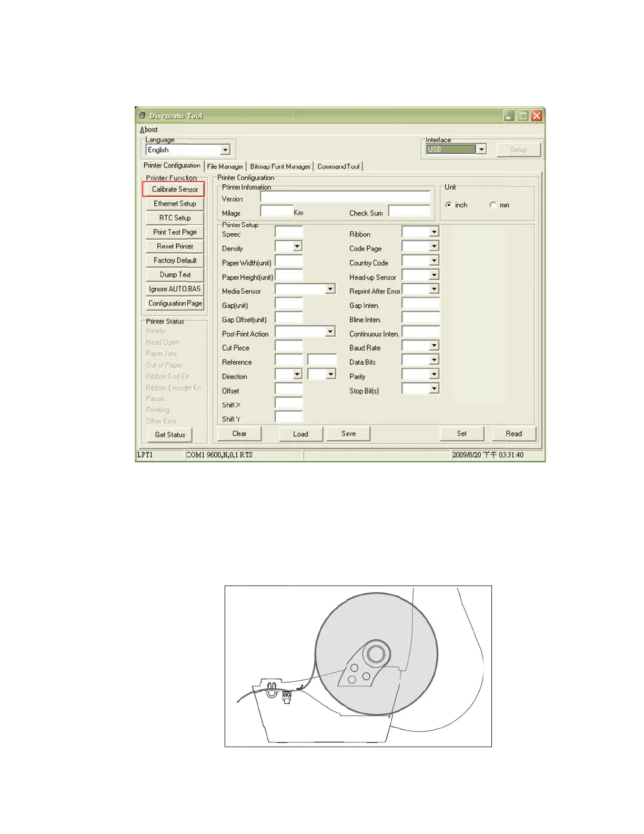Screen dimensions: 644x834
Task: Click the Paper Width(unit) field
Action: [288, 261]
